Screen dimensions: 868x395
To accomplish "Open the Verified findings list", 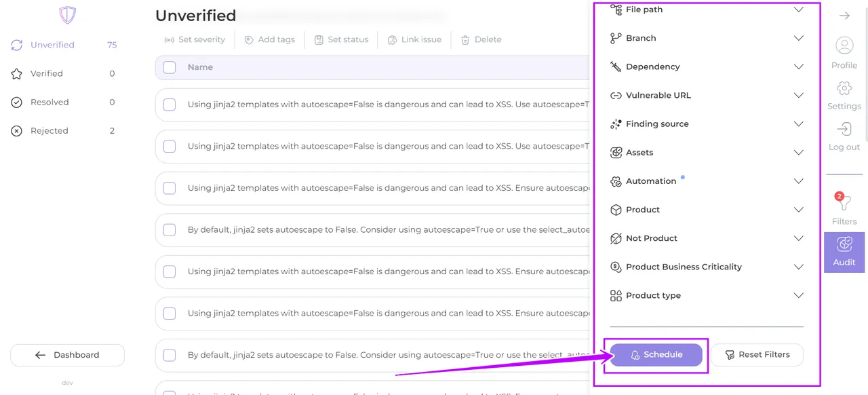I will point(47,73).
